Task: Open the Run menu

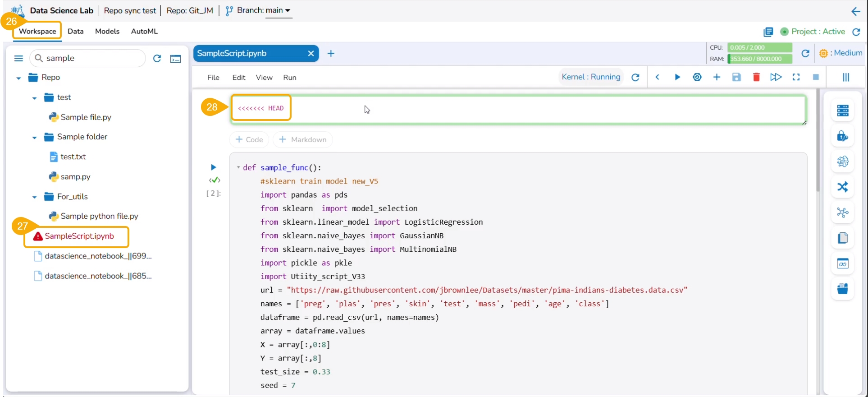Action: [x=289, y=78]
